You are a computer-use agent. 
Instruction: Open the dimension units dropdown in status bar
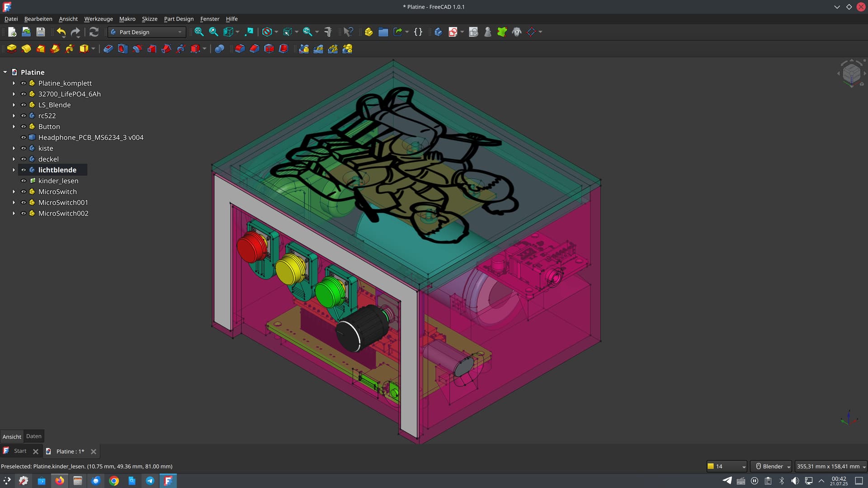click(831, 466)
